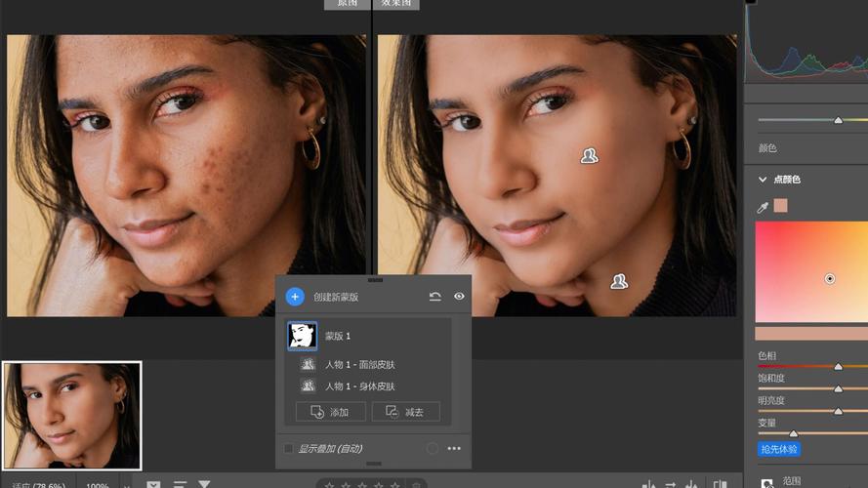Select the 人物 1 - 面部皮肤 mask component

[360, 365]
